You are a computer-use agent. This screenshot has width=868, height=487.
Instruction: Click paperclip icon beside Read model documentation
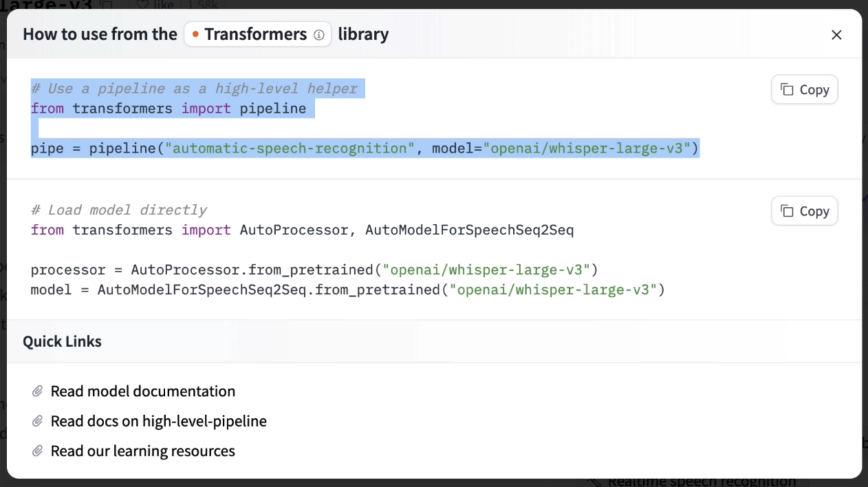click(x=38, y=391)
